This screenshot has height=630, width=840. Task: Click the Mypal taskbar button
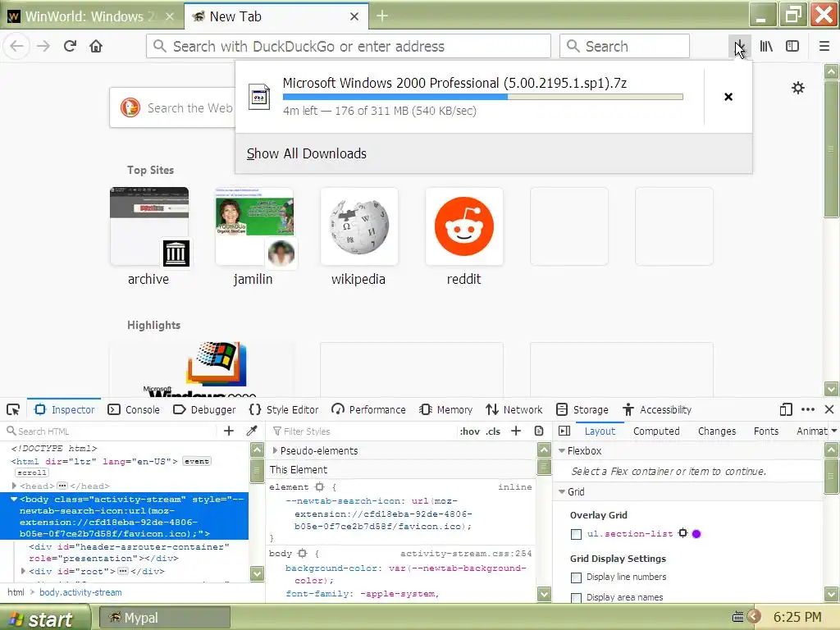[x=165, y=618]
